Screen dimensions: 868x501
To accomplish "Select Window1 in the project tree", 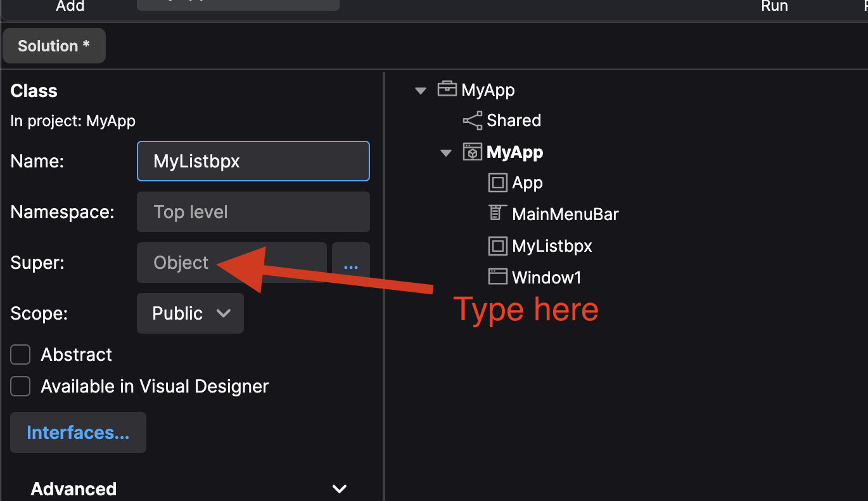I will [546, 277].
